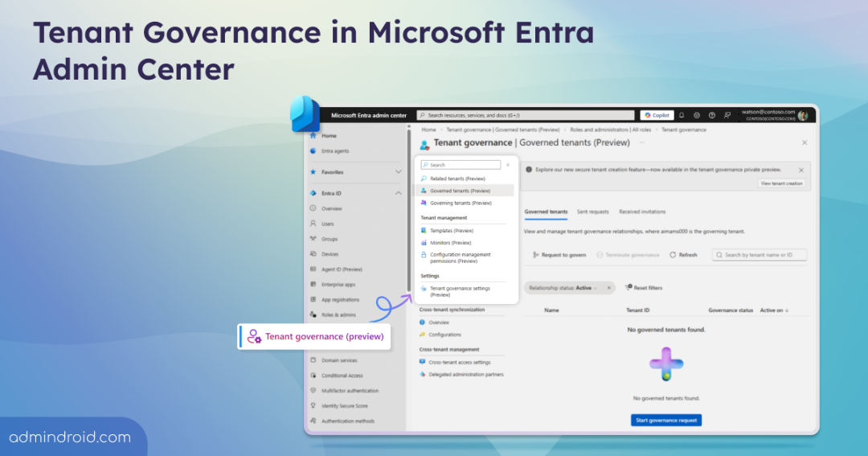
Task: Click the Start governance request button
Action: (x=665, y=420)
